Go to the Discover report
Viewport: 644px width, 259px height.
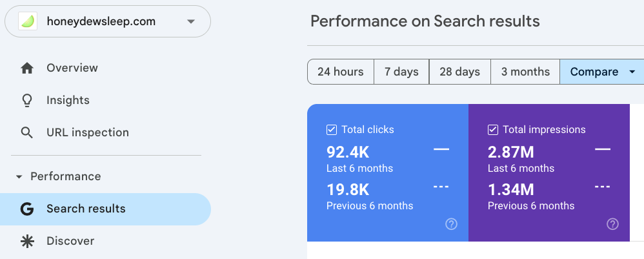pyautogui.click(x=70, y=241)
